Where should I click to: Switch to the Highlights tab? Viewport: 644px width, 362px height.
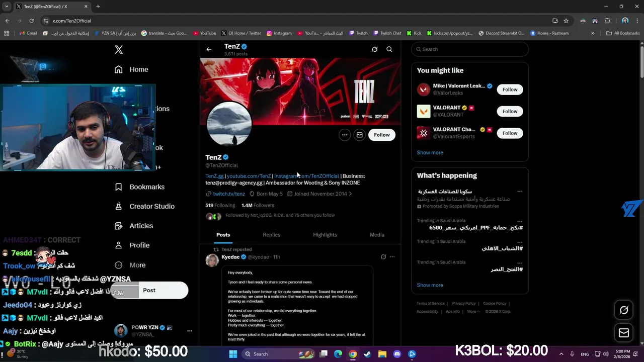[x=325, y=235]
